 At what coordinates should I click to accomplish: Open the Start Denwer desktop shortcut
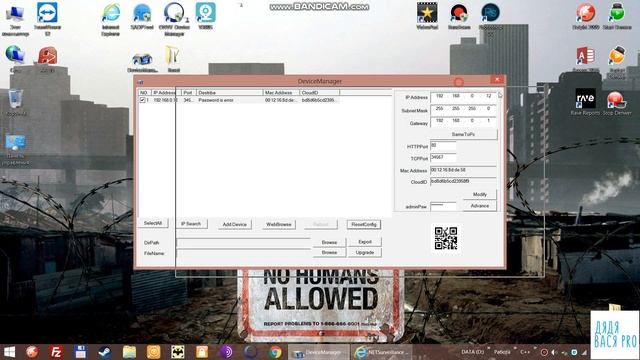click(x=617, y=16)
